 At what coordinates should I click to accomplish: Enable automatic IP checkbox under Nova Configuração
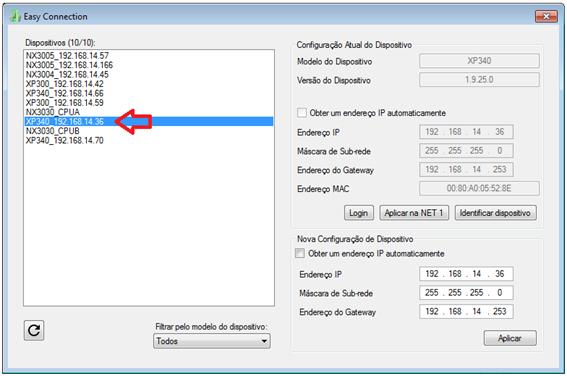point(300,253)
